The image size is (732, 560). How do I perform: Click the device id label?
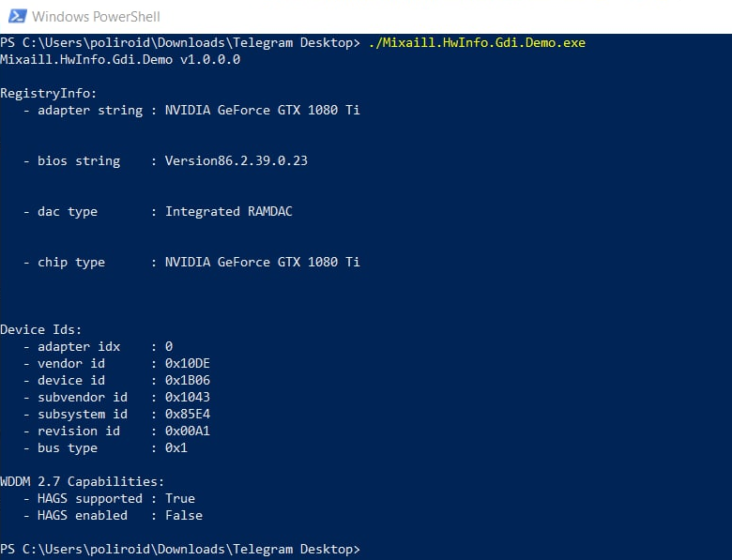pos(71,380)
